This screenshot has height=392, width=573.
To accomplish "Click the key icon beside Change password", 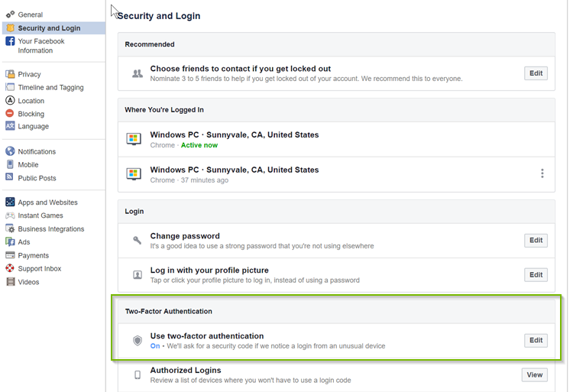I will pyautogui.click(x=137, y=240).
